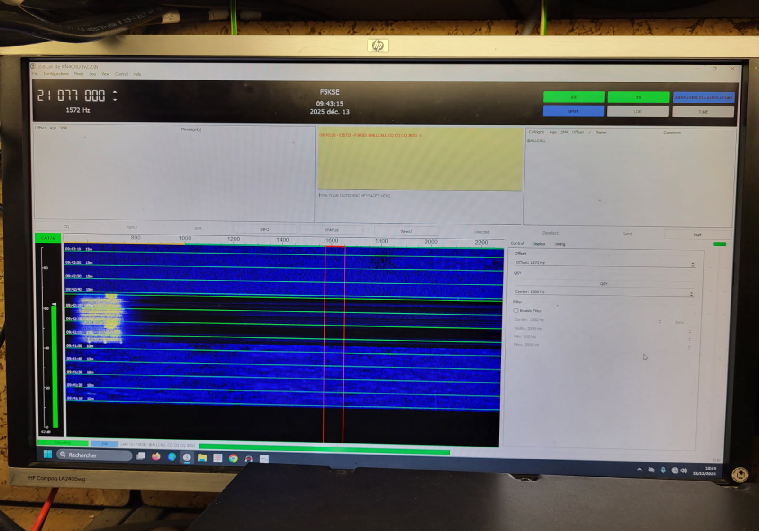Toggle the blue SPOT button

click(x=573, y=111)
